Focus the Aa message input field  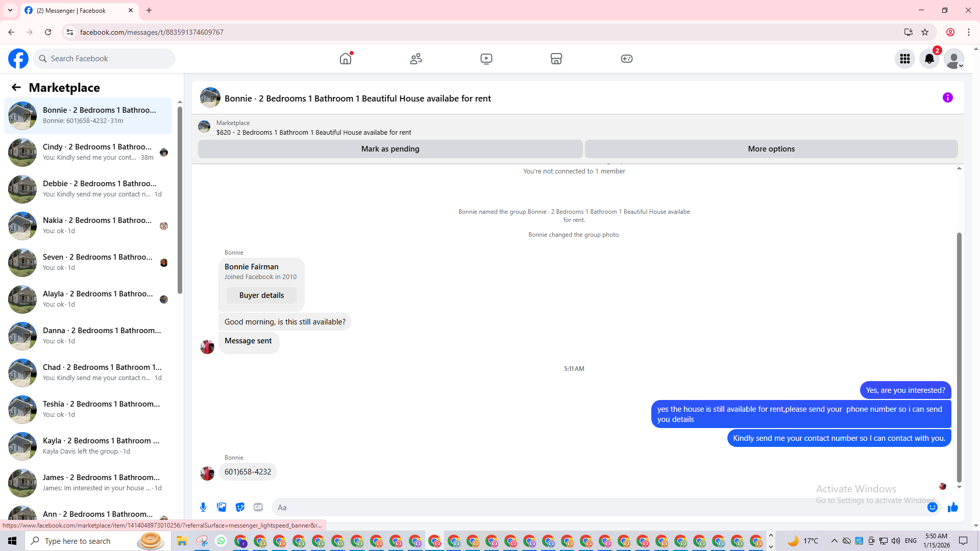pos(597,507)
